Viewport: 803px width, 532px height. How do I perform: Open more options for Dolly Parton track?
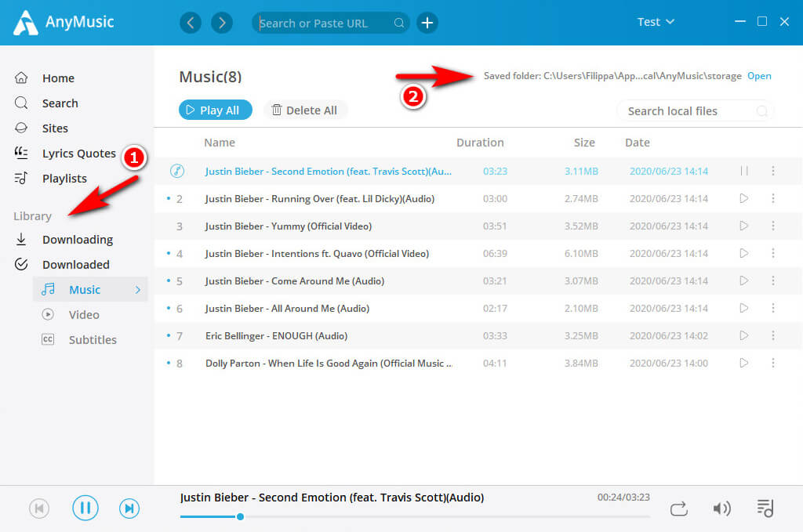pos(772,364)
